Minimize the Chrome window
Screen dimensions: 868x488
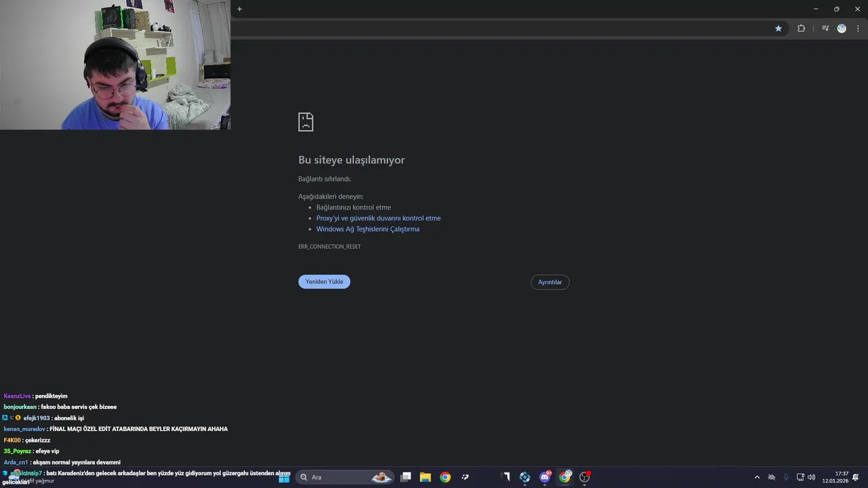pos(816,9)
